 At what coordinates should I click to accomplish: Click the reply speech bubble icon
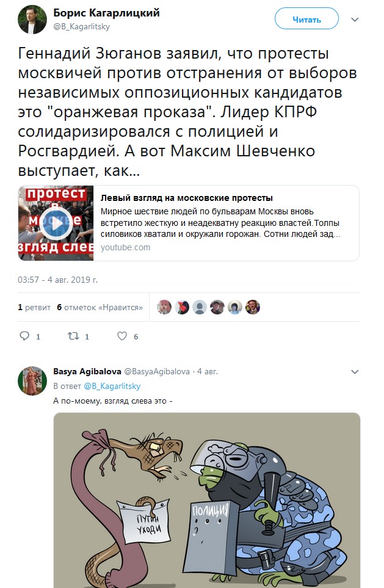[24, 336]
